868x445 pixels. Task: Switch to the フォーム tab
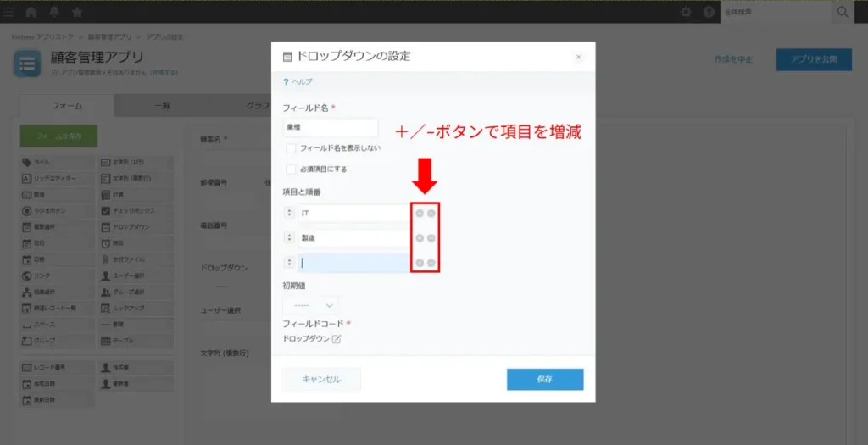click(67, 106)
